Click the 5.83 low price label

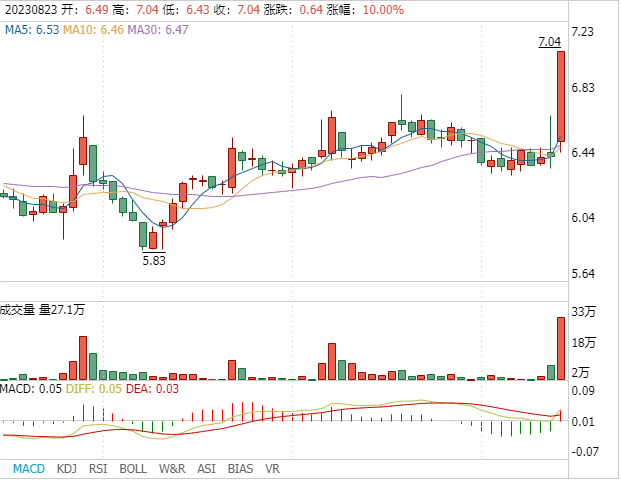pyautogui.click(x=154, y=260)
